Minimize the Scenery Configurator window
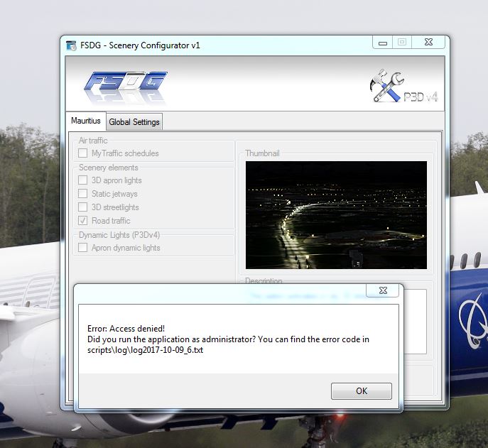Image resolution: width=488 pixels, height=448 pixels. [x=383, y=43]
